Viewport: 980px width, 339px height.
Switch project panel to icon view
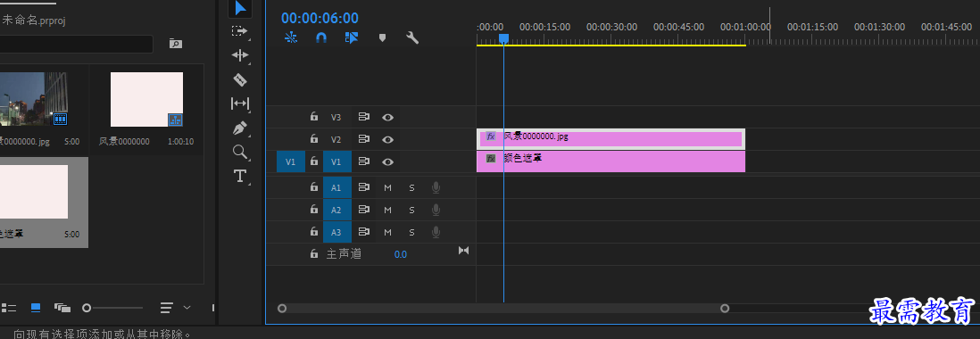[36, 308]
